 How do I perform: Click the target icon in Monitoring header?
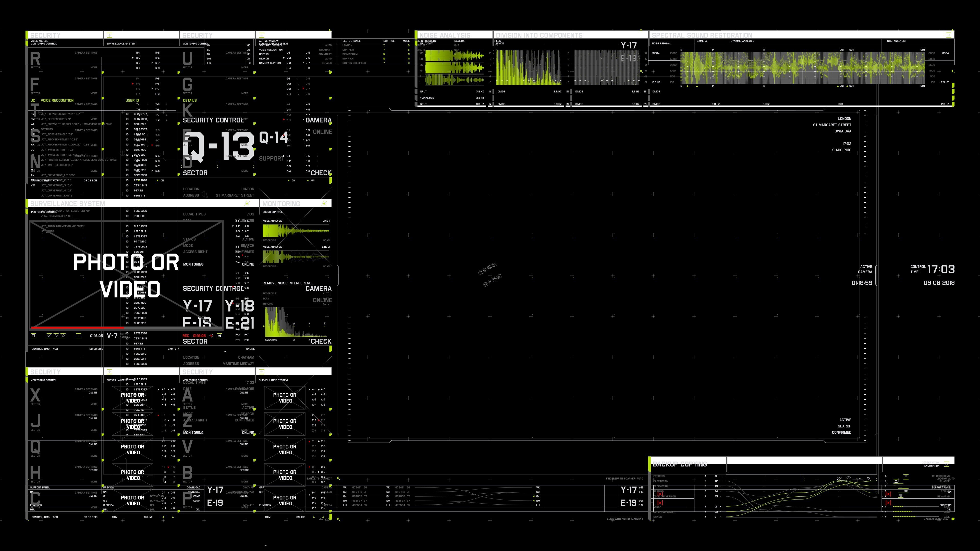pyautogui.click(x=324, y=204)
